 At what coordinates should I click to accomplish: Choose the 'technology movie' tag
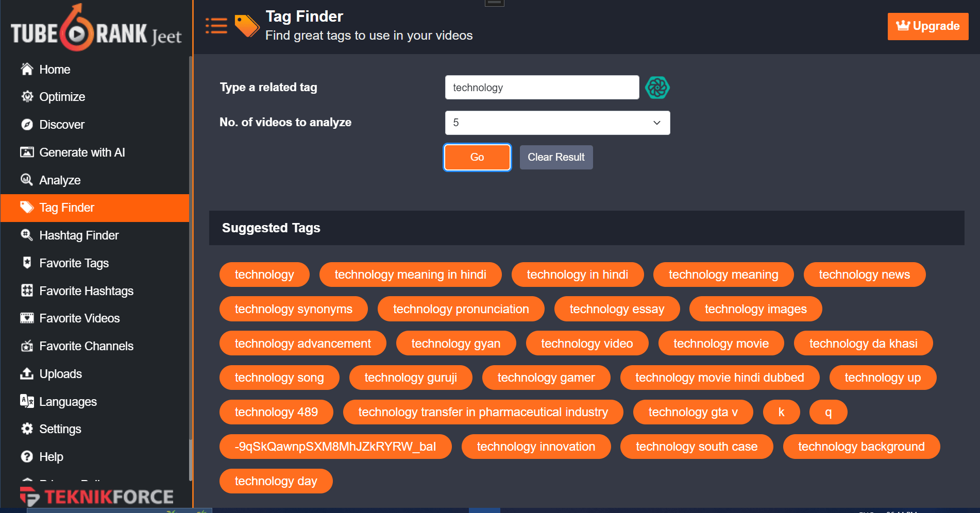click(x=721, y=344)
